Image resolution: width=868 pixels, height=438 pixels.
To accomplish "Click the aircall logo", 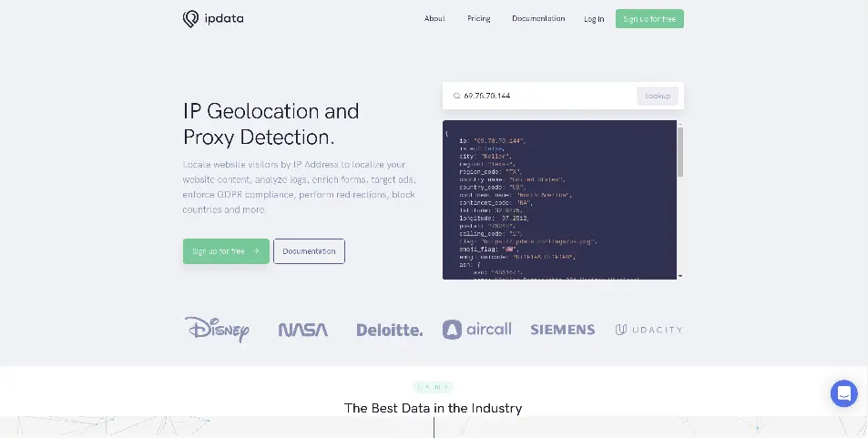I will click(x=476, y=330).
